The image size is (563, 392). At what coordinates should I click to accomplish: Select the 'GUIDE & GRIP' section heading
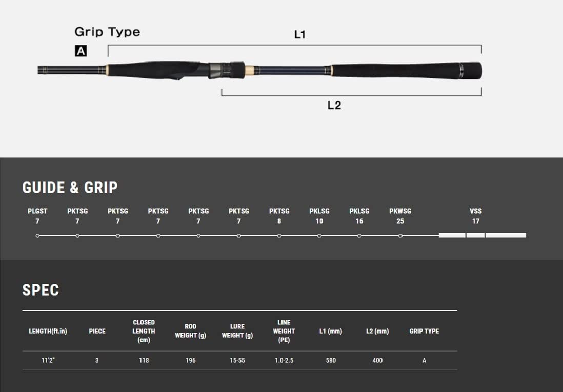tap(70, 188)
